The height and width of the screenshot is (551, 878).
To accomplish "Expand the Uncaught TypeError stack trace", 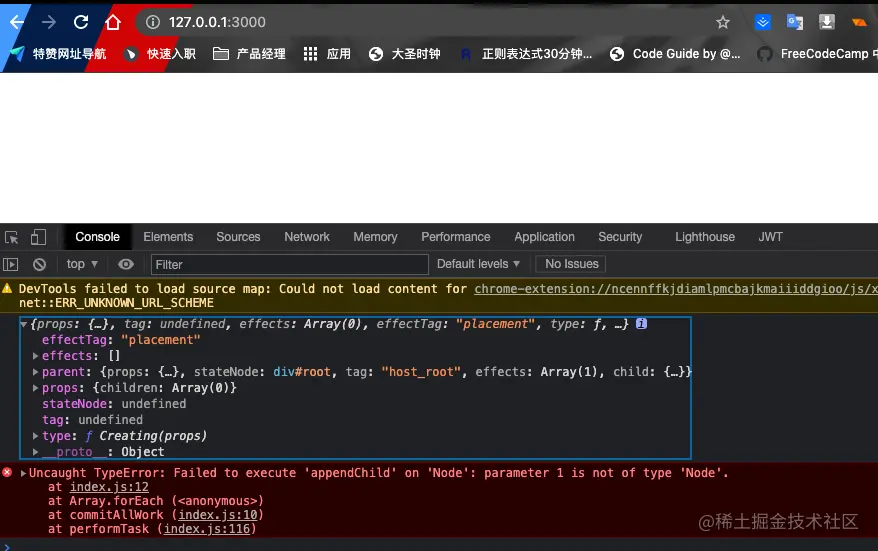I will point(24,473).
